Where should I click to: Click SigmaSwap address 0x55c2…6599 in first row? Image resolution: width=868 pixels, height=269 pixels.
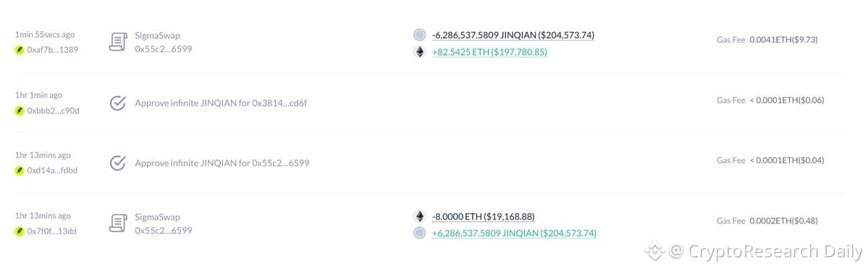pyautogui.click(x=164, y=49)
